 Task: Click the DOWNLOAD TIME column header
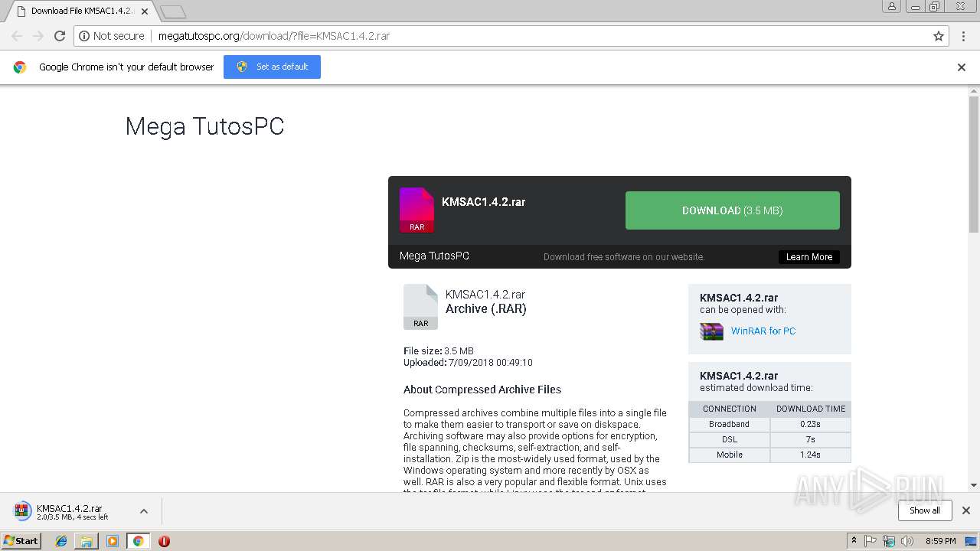point(811,409)
